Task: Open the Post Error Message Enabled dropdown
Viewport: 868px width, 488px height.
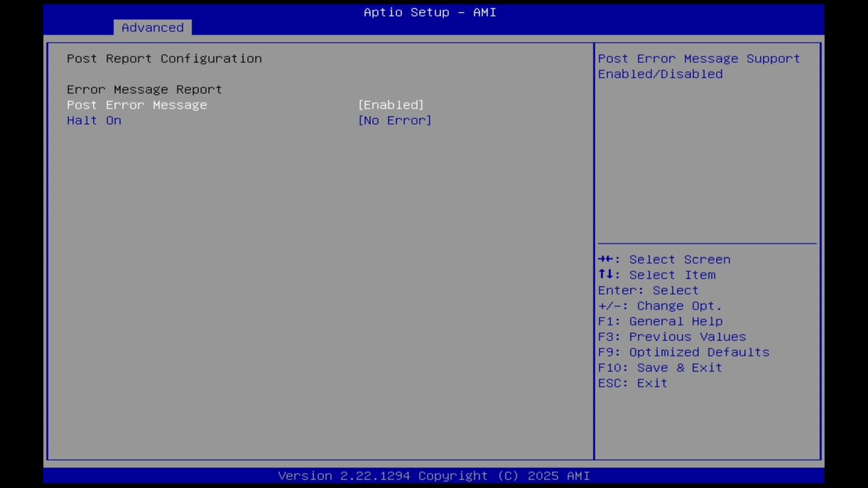Action: tap(391, 104)
